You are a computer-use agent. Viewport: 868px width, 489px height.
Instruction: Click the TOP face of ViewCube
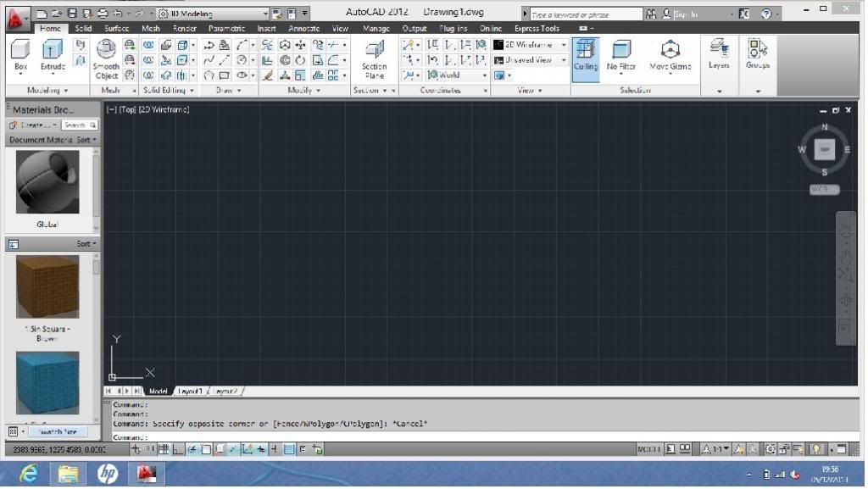click(824, 149)
